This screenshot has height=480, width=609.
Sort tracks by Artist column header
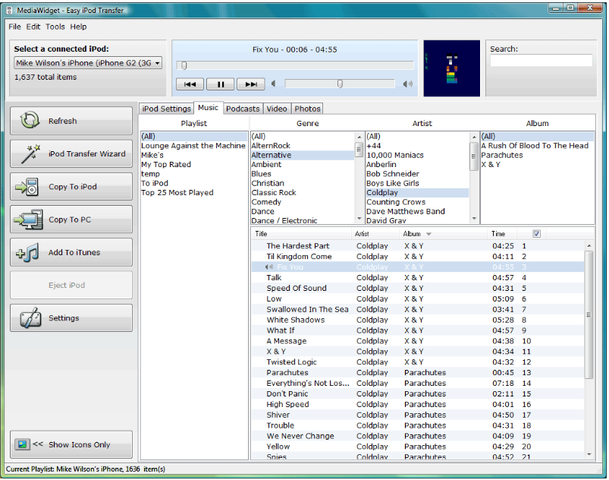click(375, 234)
